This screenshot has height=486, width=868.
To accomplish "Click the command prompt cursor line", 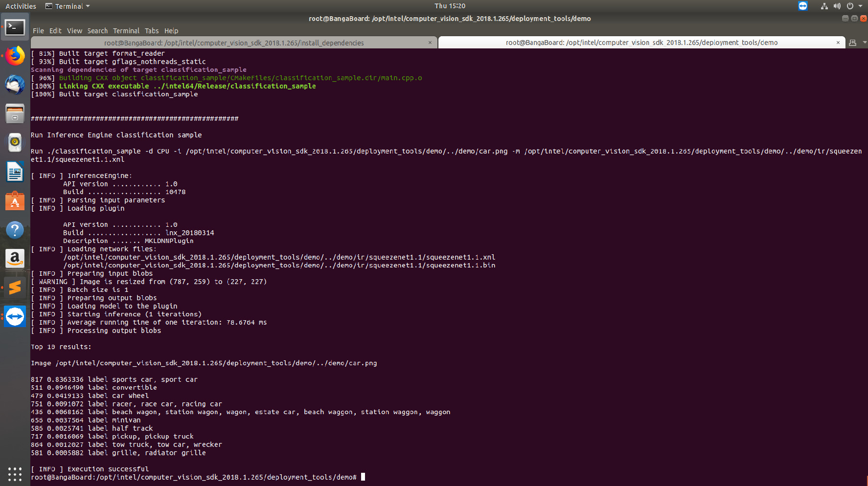I will point(198,477).
